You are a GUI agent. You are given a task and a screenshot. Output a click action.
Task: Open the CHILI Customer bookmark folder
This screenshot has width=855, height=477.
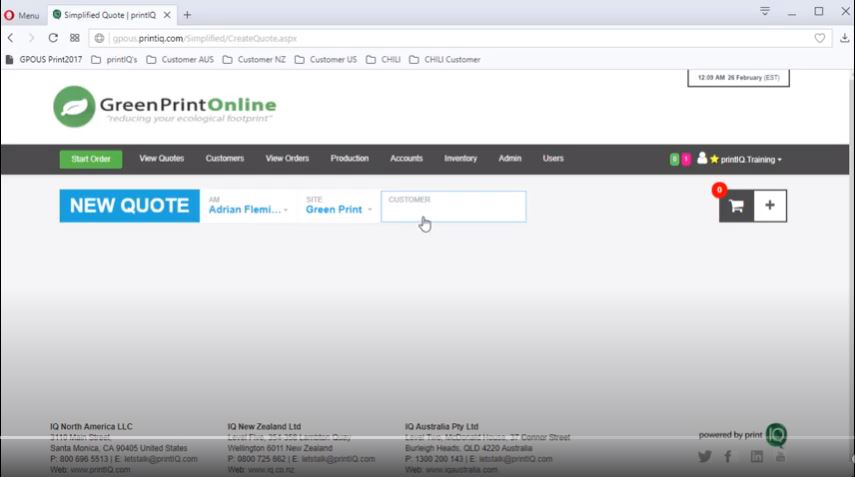[x=445, y=59]
